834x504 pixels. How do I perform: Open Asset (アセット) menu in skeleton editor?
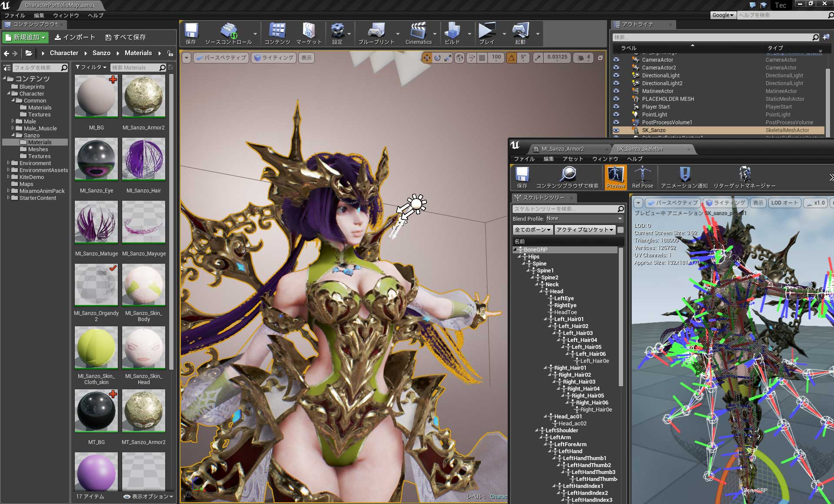pyautogui.click(x=573, y=159)
